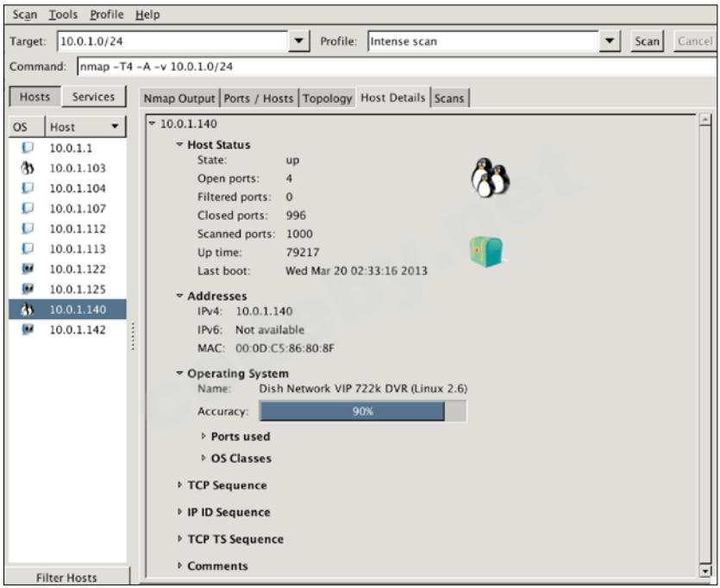This screenshot has height=588, width=720.
Task: Click the Scan button
Action: pos(647,41)
